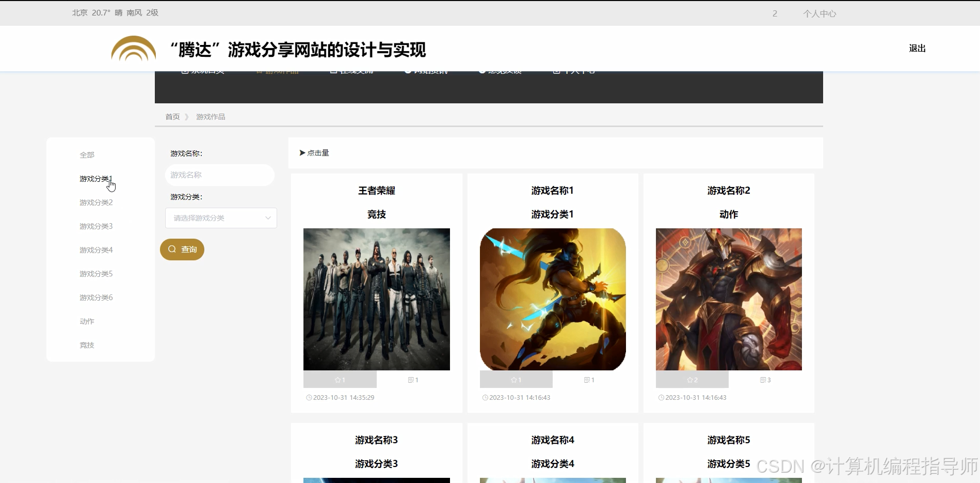Image resolution: width=980 pixels, height=483 pixels.
Task: Click the star count on 王者荣耀 card
Action: pos(340,380)
